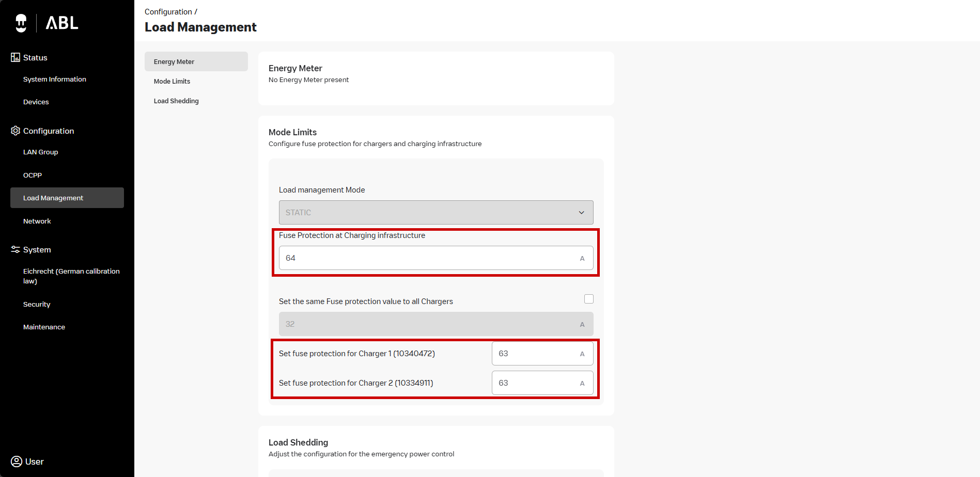Screen dimensions: 980x477
Task: Enable same fuse protection for all chargers
Action: tap(588, 299)
